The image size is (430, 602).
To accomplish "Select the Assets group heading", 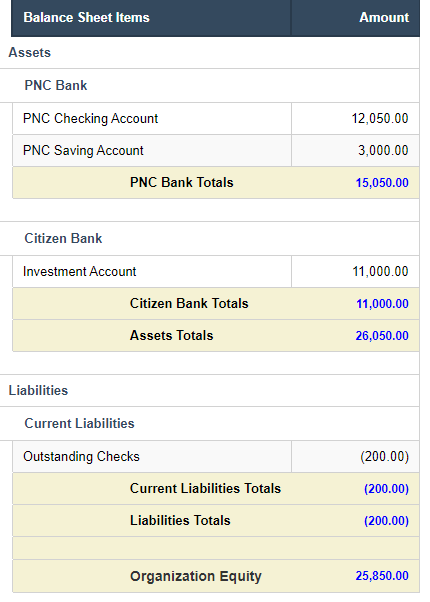I will tap(30, 53).
